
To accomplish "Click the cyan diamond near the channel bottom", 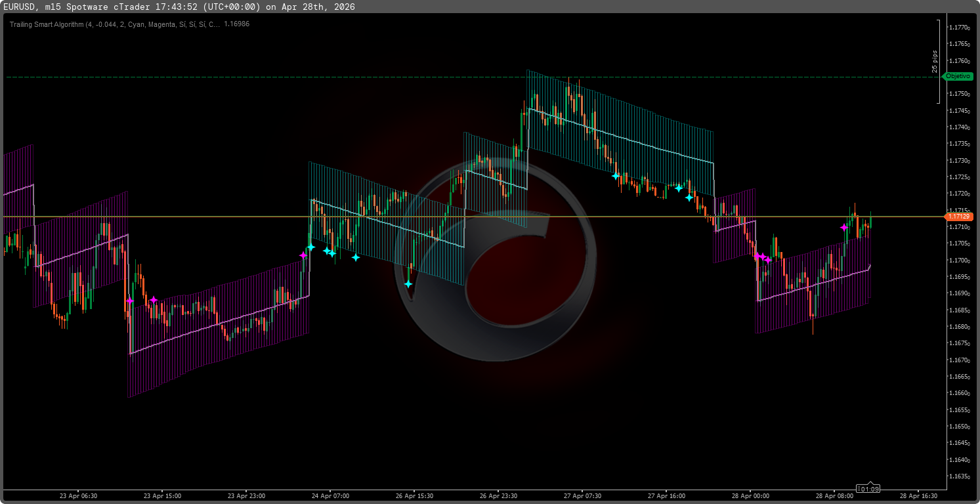I will click(x=689, y=196).
